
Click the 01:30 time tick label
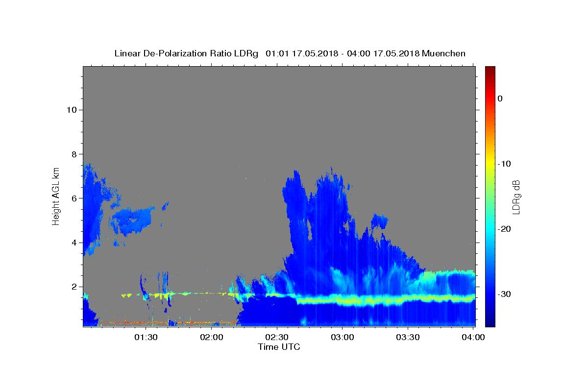146,338
